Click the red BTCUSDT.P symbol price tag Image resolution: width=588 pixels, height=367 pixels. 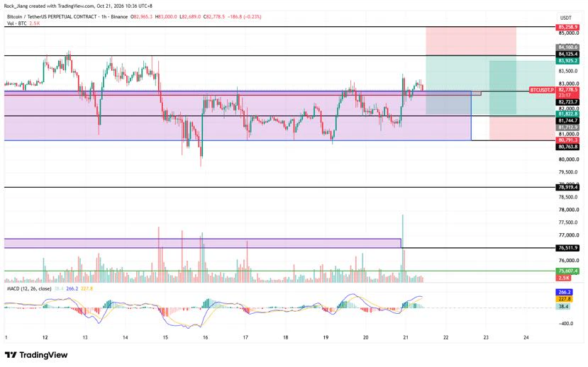click(541, 90)
